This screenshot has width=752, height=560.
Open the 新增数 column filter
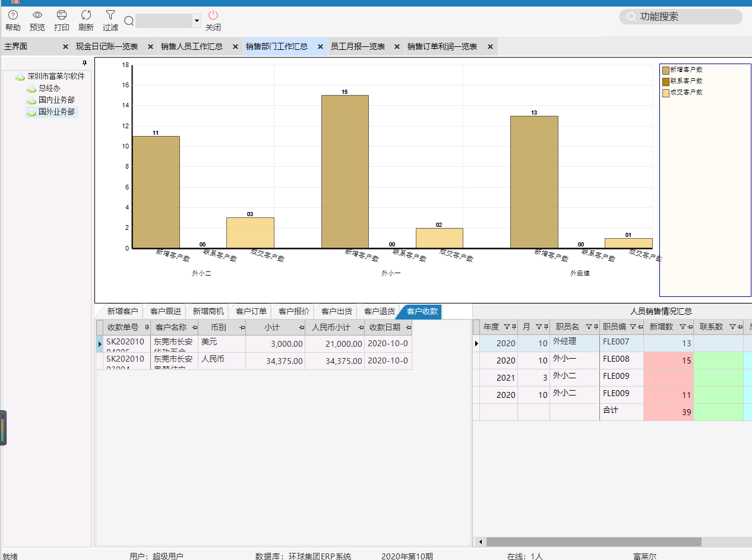(683, 327)
